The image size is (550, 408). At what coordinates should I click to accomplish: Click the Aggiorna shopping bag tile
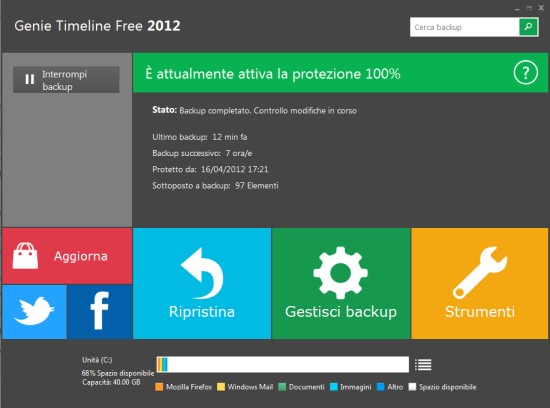(x=67, y=256)
